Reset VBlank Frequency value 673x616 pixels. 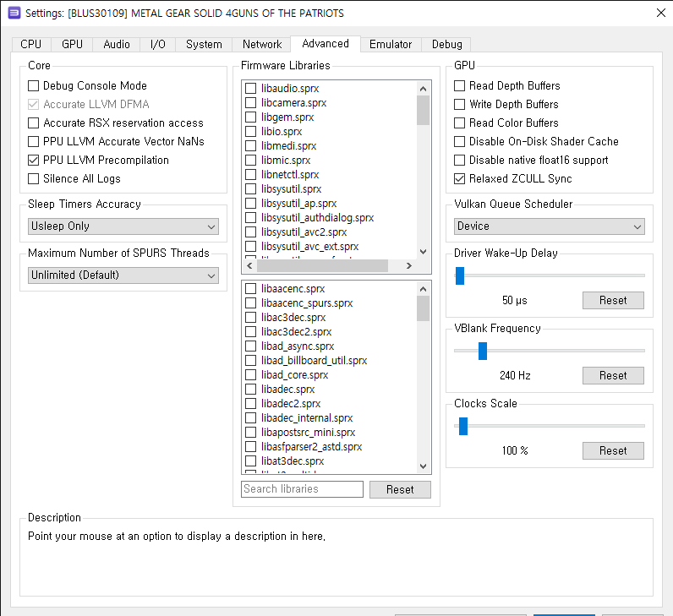point(613,375)
